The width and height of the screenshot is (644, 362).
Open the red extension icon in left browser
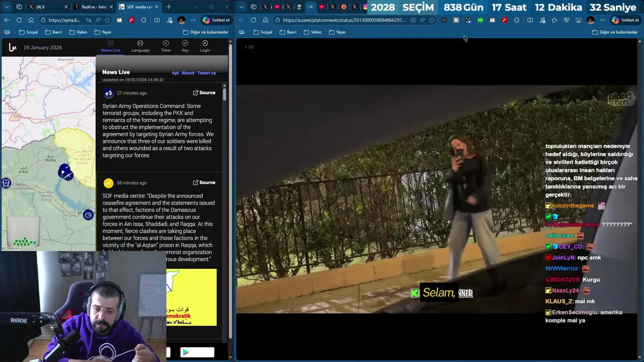(131, 20)
